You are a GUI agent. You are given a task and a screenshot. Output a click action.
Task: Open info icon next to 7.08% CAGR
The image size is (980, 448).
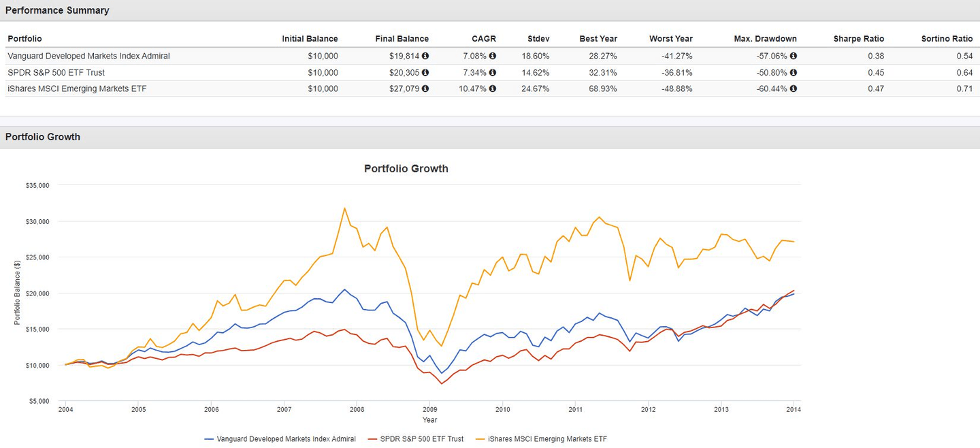pyautogui.click(x=493, y=57)
